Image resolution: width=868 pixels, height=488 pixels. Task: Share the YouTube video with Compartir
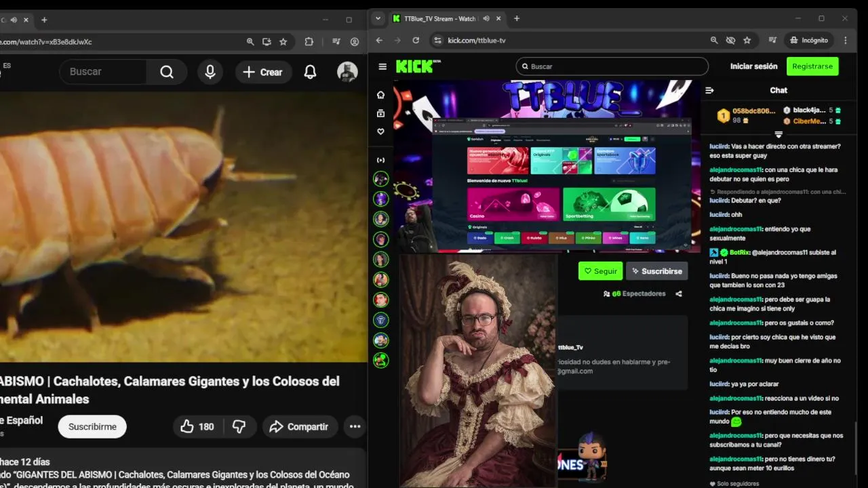pos(299,426)
